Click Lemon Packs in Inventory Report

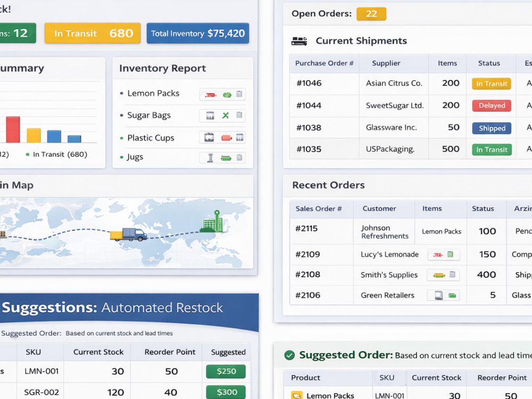[x=153, y=93]
